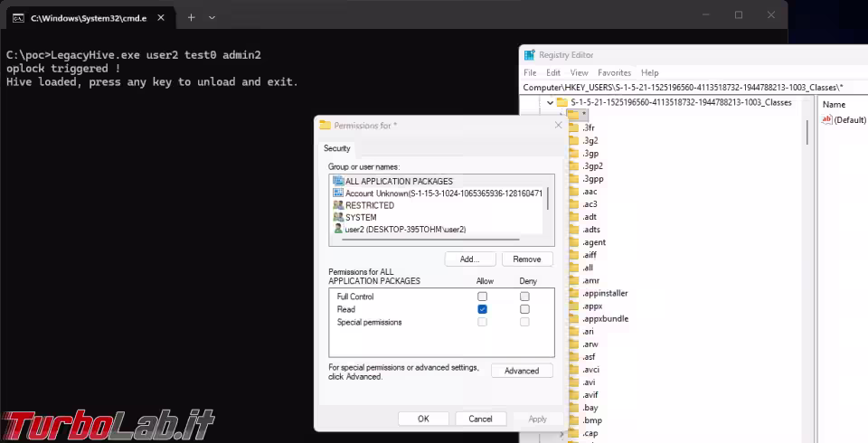Click the RESTRICTED group icon
The height and width of the screenshot is (443, 868).
click(x=338, y=205)
